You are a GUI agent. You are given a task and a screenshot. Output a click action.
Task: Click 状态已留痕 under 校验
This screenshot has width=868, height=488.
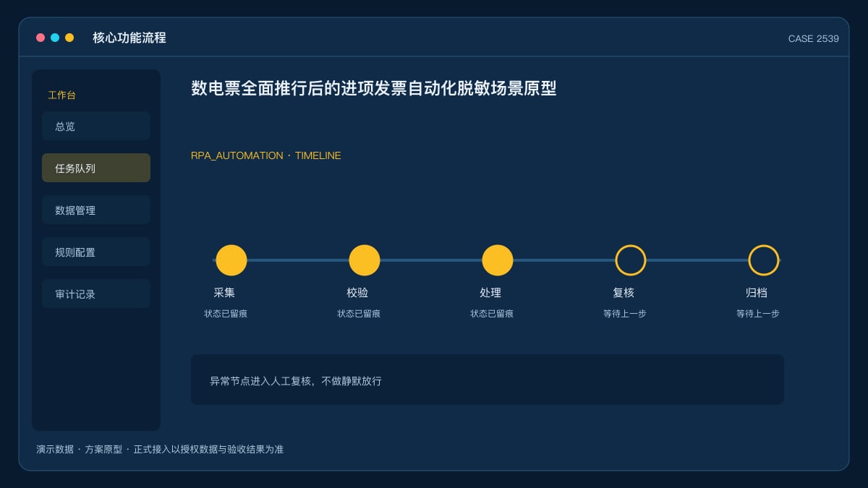pyautogui.click(x=359, y=314)
